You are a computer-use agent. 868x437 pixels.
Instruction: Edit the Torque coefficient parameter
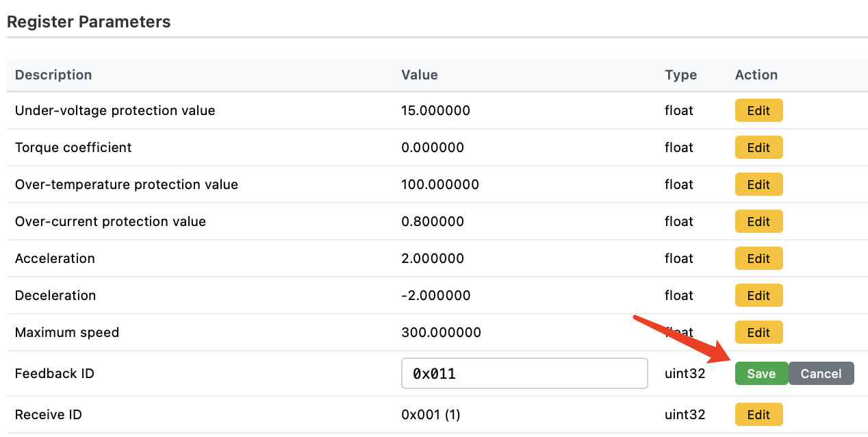click(758, 147)
